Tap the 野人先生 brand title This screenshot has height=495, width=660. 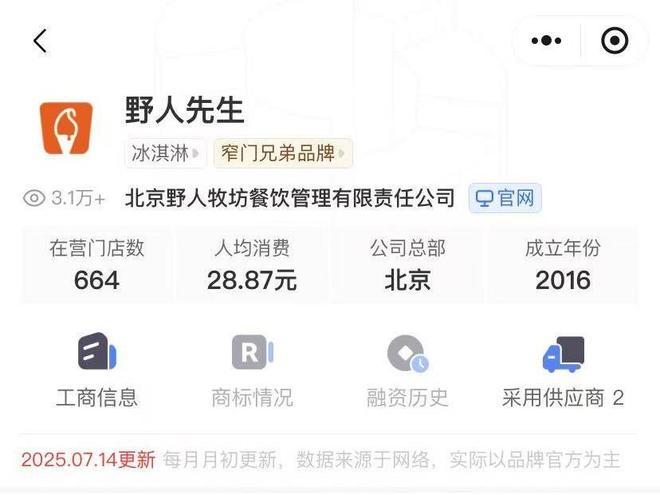pyautogui.click(x=184, y=110)
